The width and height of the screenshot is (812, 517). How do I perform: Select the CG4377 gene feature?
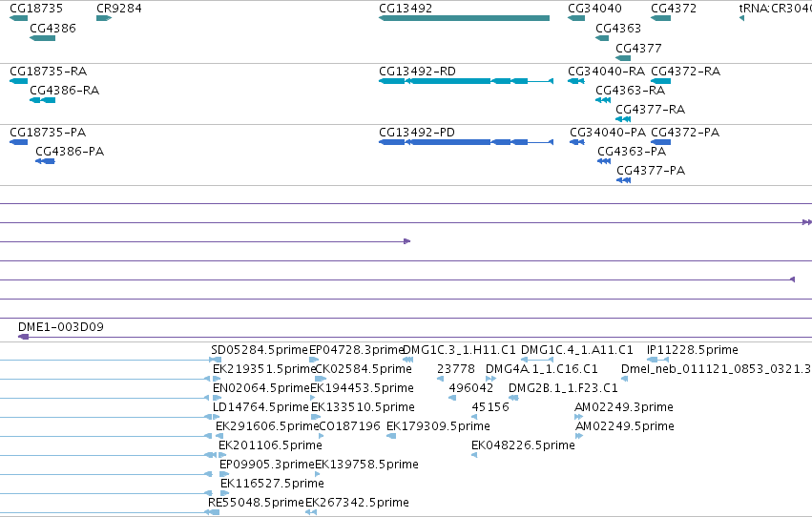pos(623,58)
